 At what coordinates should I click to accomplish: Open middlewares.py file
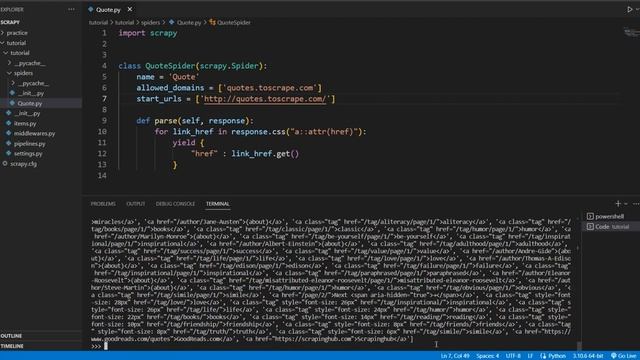coord(34,133)
